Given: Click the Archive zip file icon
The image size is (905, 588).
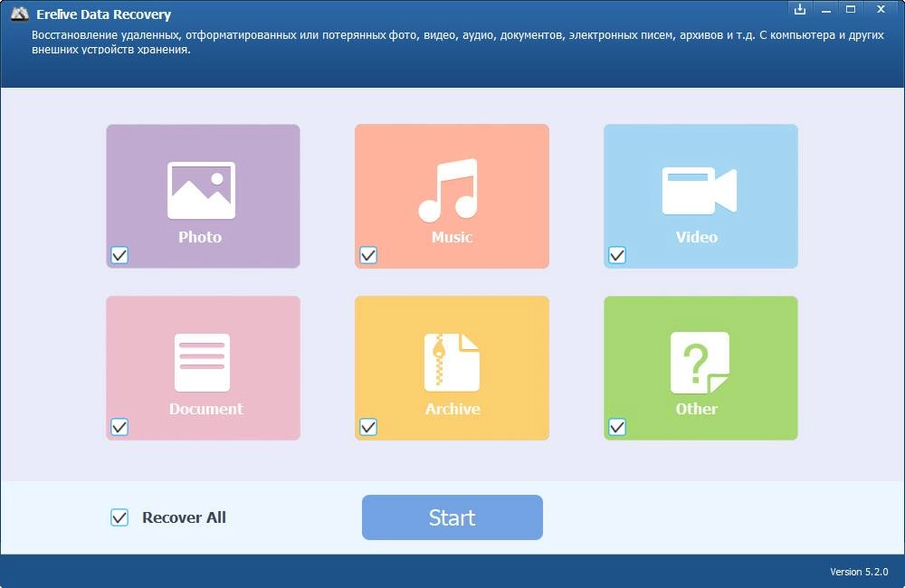Looking at the screenshot, I should (452, 363).
